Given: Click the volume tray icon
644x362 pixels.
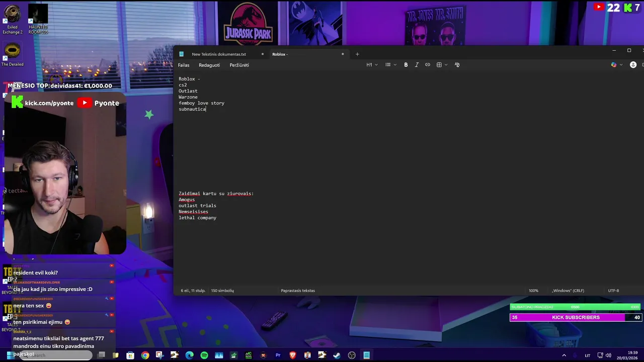Looking at the screenshot, I should (608, 355).
